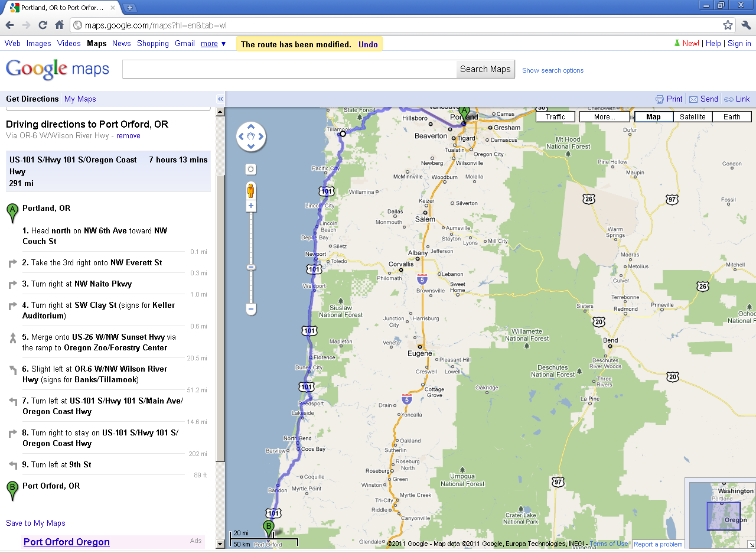Open a new browser tab
The image size is (756, 553).
(129, 8)
